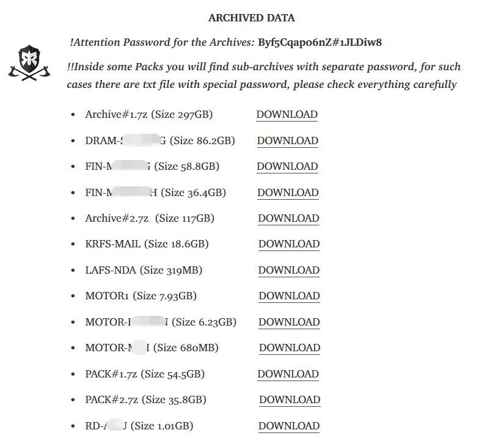The image size is (504, 441).
Task: Click DOWNLOAD beside the 680MB MOTOR entry
Action: point(290,348)
